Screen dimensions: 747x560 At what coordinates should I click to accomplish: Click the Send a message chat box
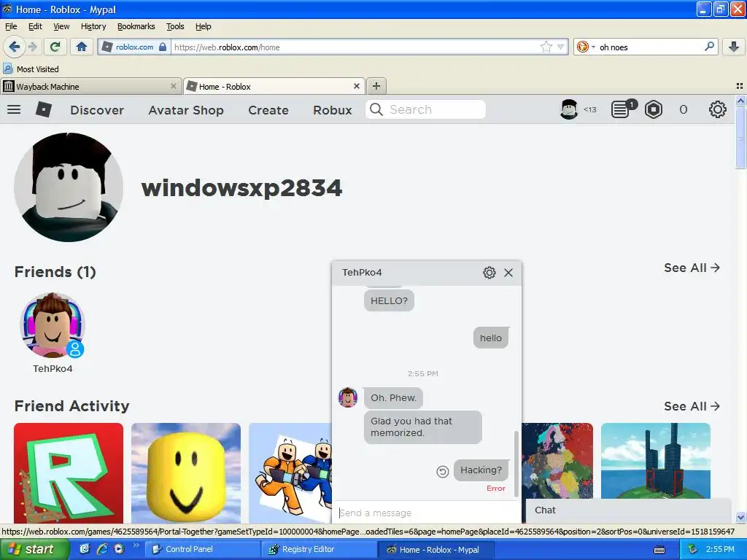coord(425,513)
